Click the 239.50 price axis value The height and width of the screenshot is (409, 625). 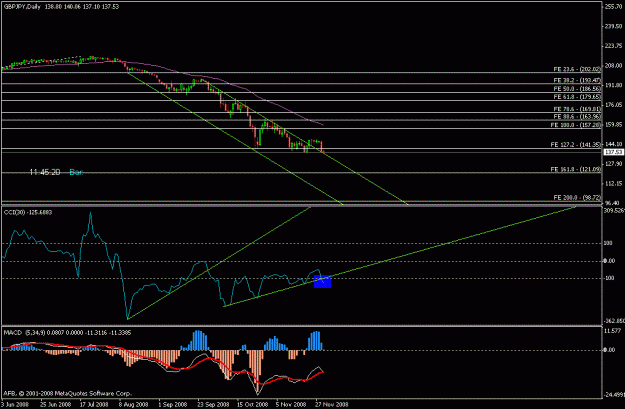614,26
